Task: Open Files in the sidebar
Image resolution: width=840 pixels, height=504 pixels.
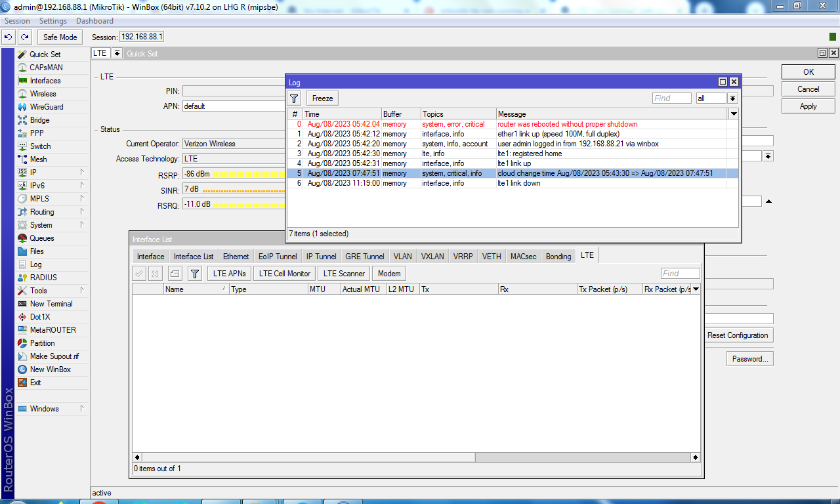Action: (x=37, y=251)
